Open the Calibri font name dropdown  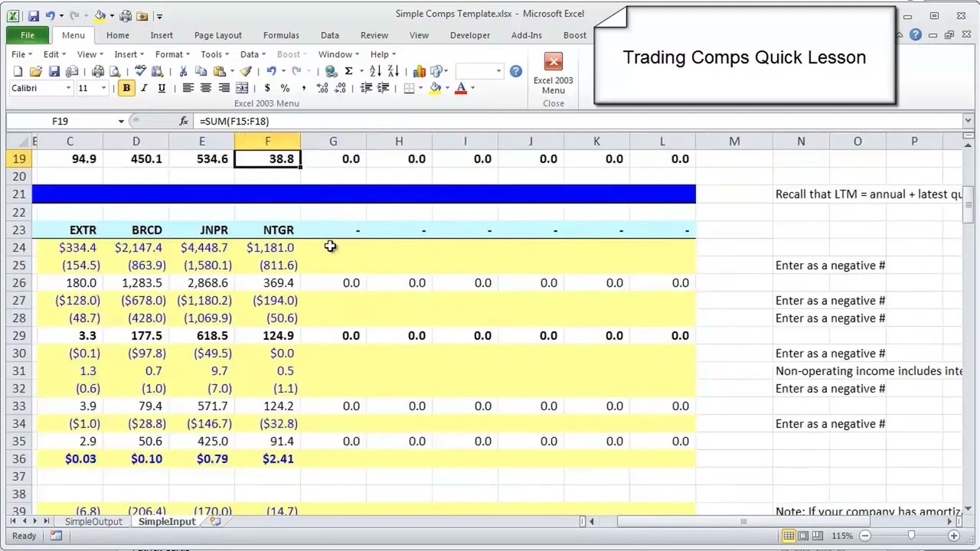pos(68,88)
